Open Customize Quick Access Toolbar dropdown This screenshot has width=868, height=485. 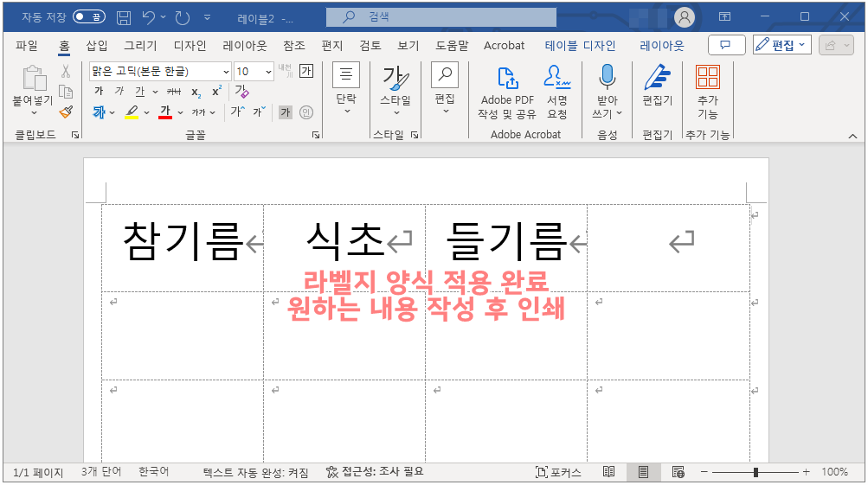[207, 17]
